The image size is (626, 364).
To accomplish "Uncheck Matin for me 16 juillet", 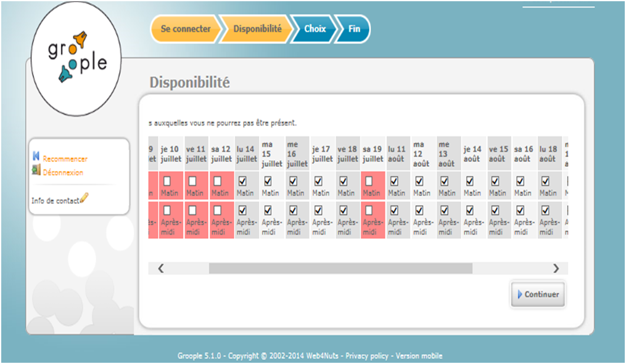I will pos(293,181).
